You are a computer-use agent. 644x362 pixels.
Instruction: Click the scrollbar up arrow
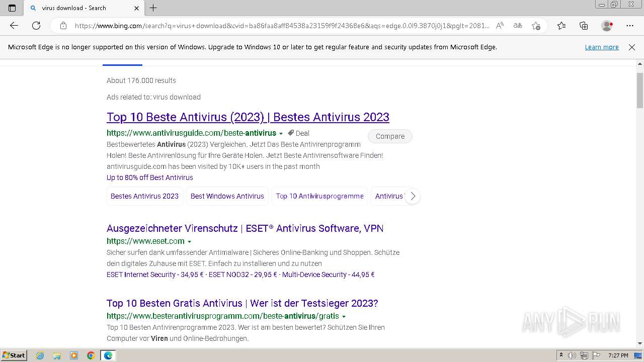click(640, 64)
